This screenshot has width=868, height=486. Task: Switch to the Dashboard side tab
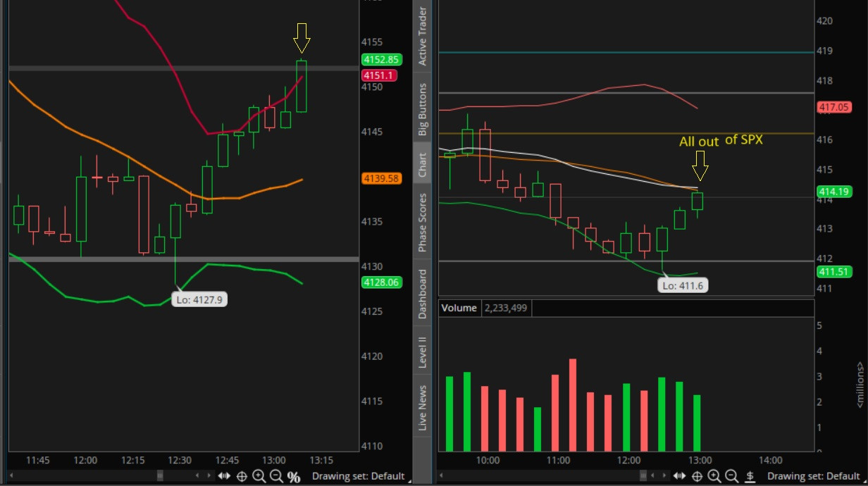pos(423,294)
